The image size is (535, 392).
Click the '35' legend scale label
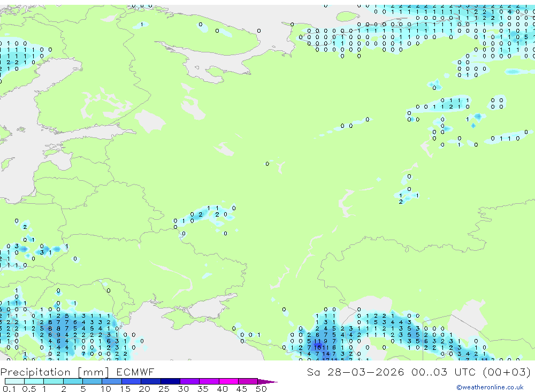coord(203,389)
